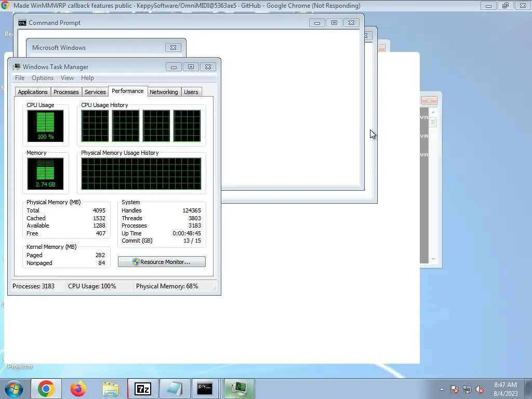Click Processes: 3183 in status bar

[x=33, y=286]
